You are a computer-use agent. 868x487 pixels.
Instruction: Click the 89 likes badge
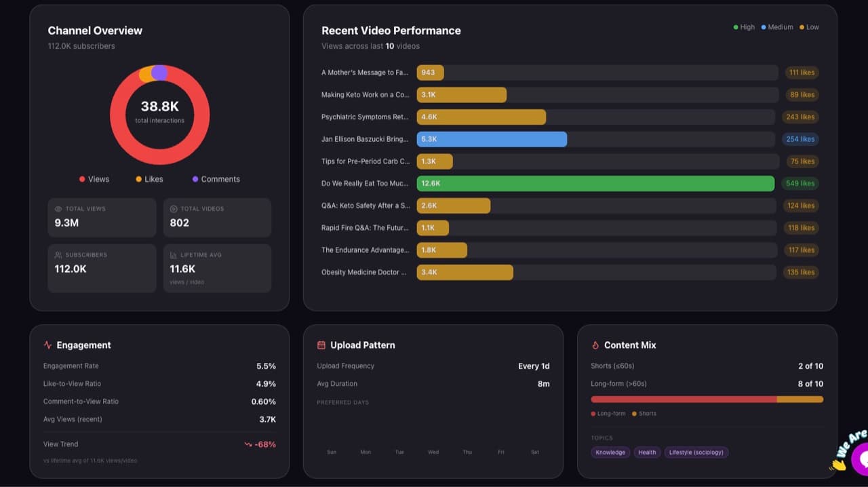tap(802, 95)
